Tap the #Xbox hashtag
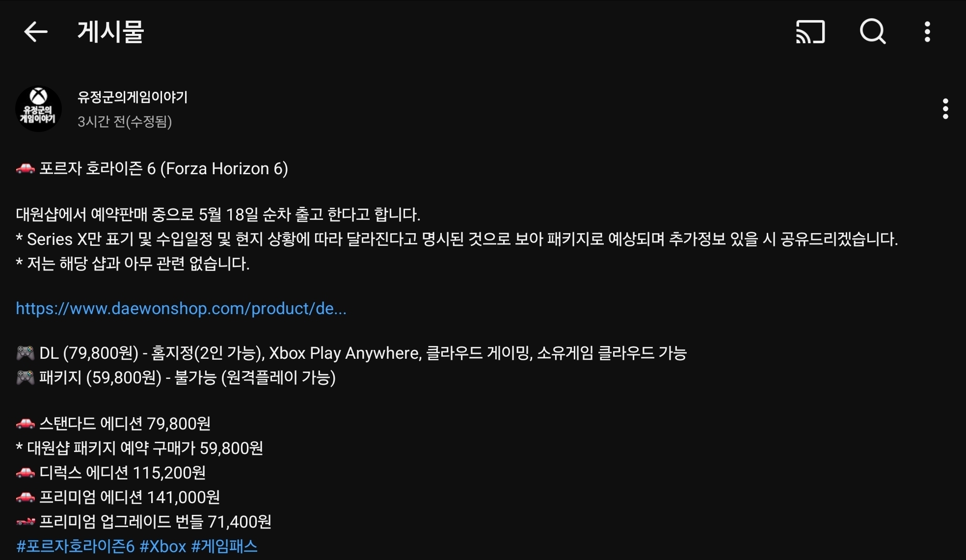Screen dimensions: 966x560 pos(163,546)
